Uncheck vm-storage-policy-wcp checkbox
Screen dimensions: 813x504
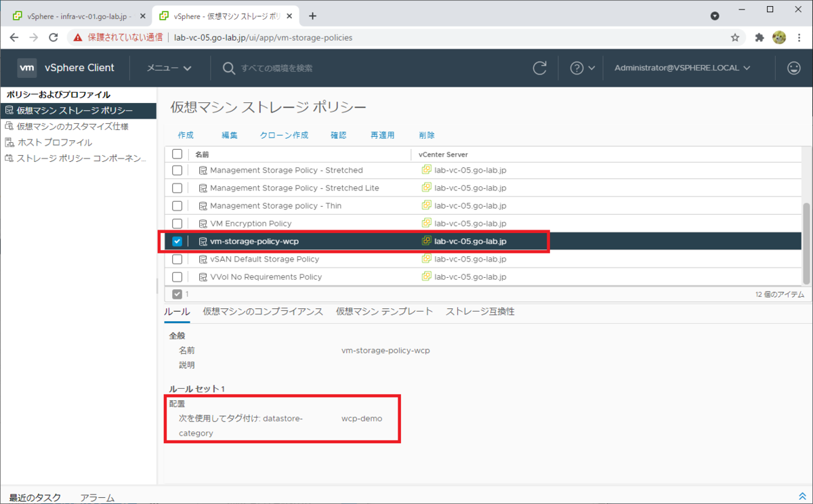pyautogui.click(x=177, y=241)
